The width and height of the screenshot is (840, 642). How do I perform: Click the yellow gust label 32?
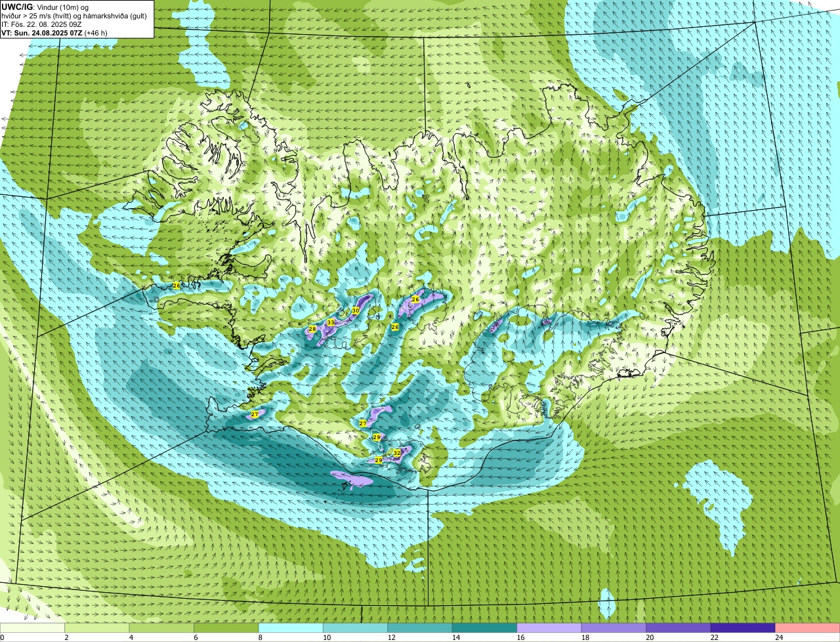[397, 453]
